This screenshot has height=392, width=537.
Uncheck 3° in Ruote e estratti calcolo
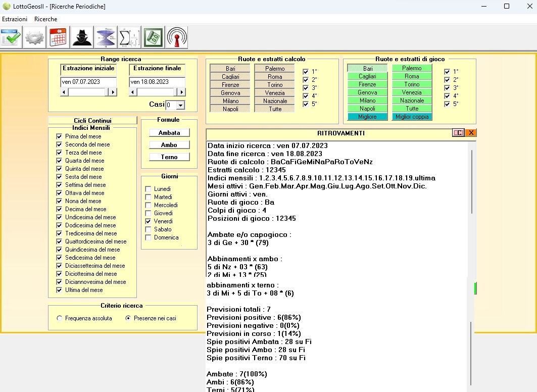coord(306,88)
